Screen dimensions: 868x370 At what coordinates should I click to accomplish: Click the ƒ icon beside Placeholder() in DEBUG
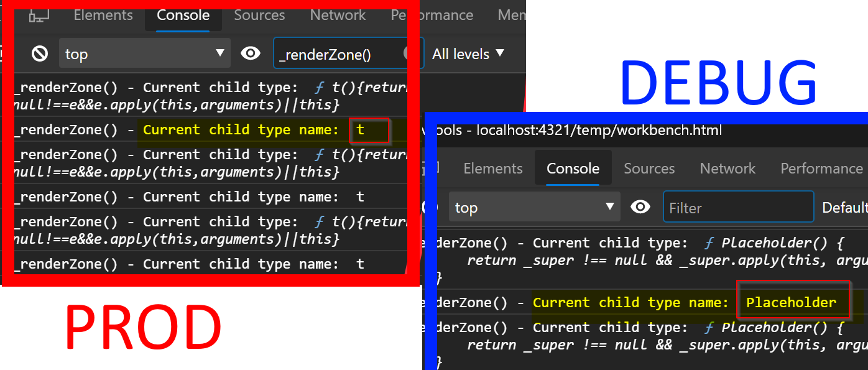pyautogui.click(x=708, y=242)
